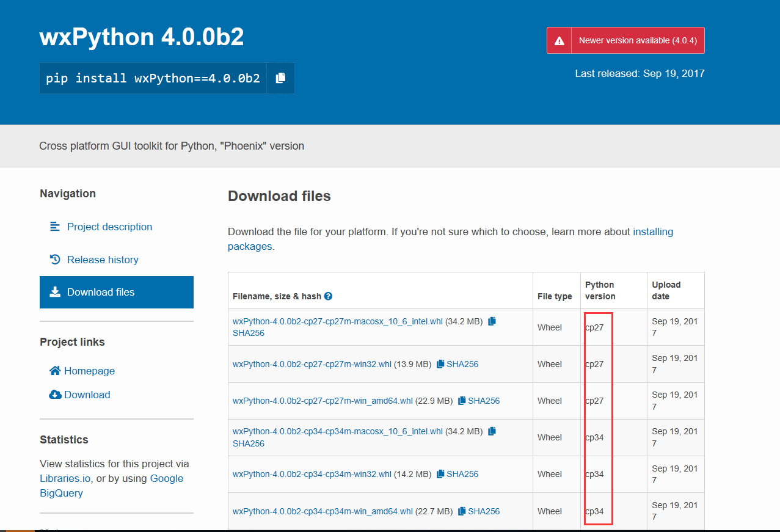Click SHA256 link for cp34 win_amd64 wheel
This screenshot has width=780, height=532.
coord(484,511)
